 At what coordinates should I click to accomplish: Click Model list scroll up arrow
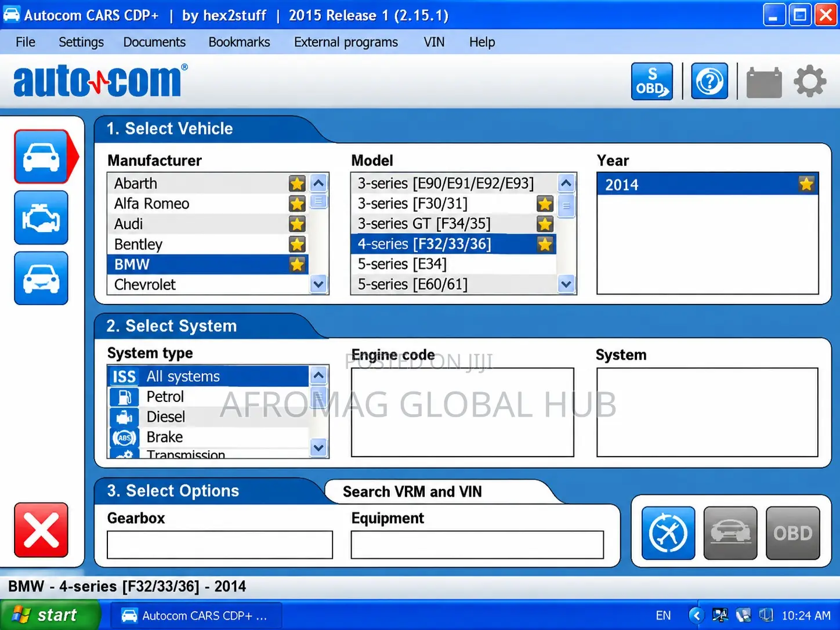pos(566,184)
